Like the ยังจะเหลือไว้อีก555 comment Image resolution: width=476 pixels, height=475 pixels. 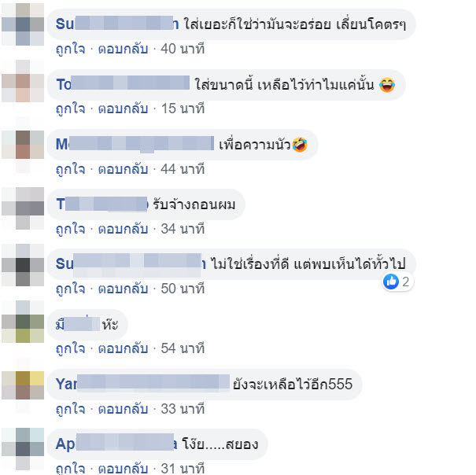click(71, 409)
